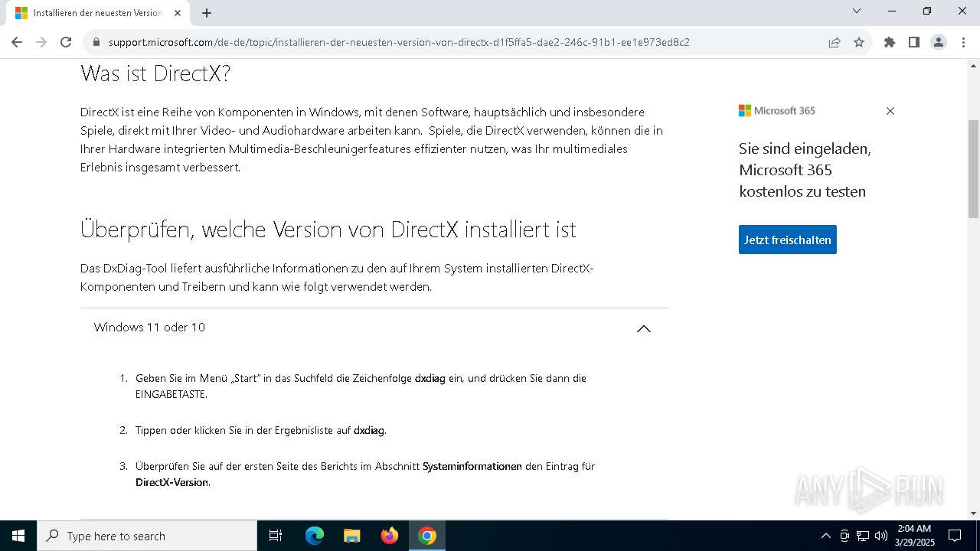The image size is (980, 551).
Task: Open the Windows Start menu
Action: coord(18,536)
